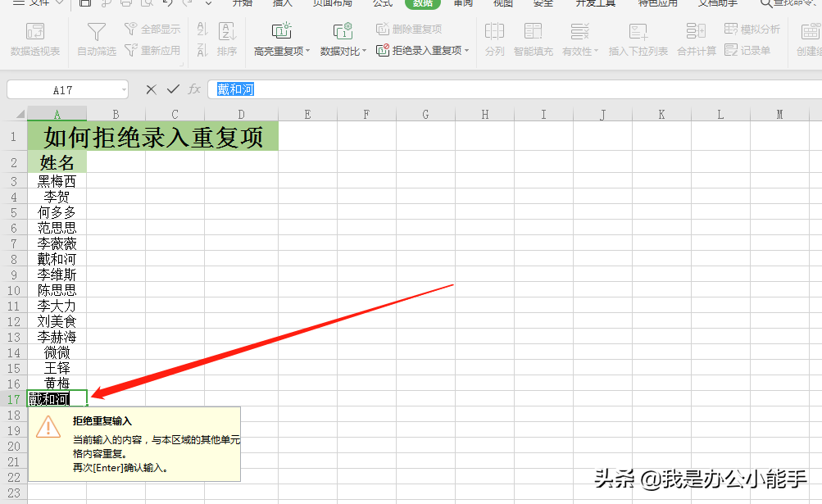
Task: Open insert function with the fx icon
Action: [194, 89]
